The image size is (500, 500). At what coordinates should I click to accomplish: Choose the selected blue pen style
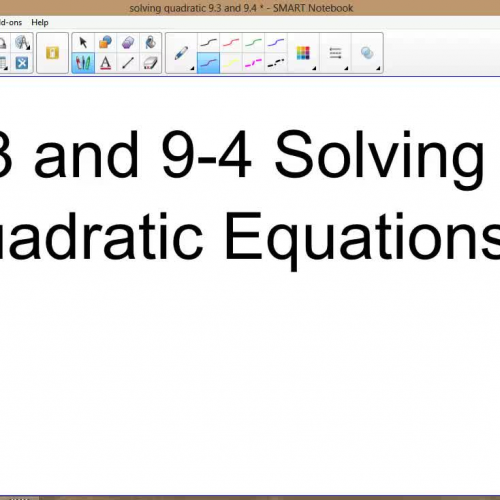pyautogui.click(x=208, y=63)
